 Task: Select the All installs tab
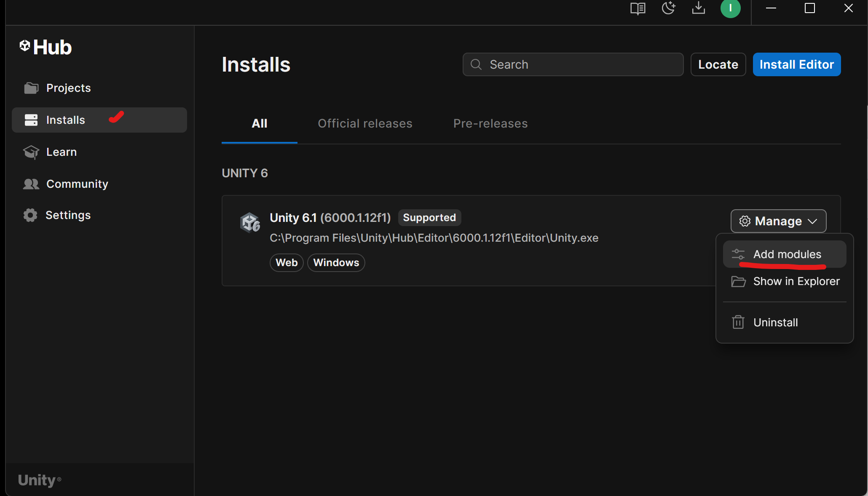(x=259, y=123)
